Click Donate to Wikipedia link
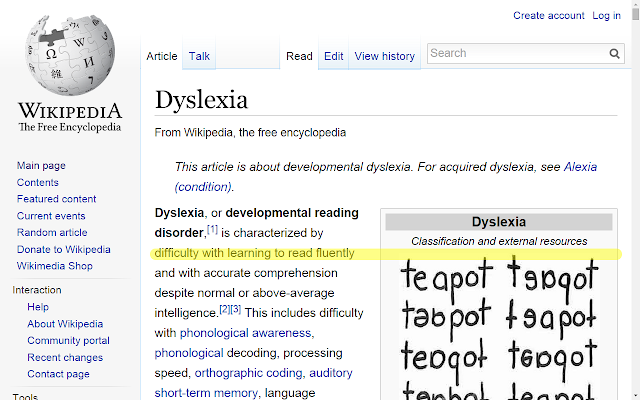 click(x=64, y=249)
